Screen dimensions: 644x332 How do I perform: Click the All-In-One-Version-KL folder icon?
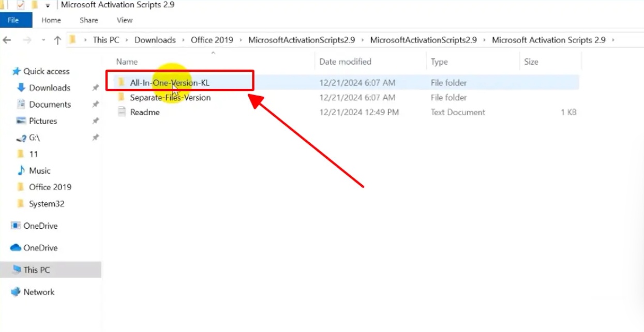pyautogui.click(x=122, y=82)
